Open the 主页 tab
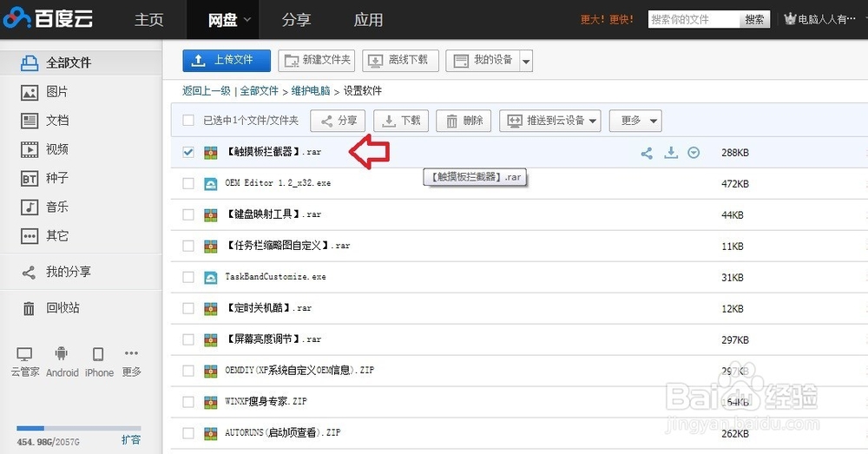 pos(149,20)
